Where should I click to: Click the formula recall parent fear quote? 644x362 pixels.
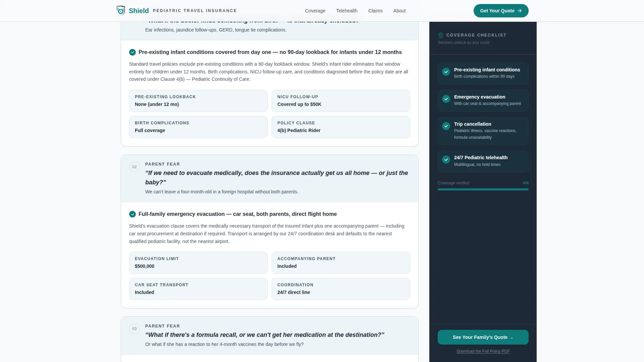pyautogui.click(x=265, y=335)
